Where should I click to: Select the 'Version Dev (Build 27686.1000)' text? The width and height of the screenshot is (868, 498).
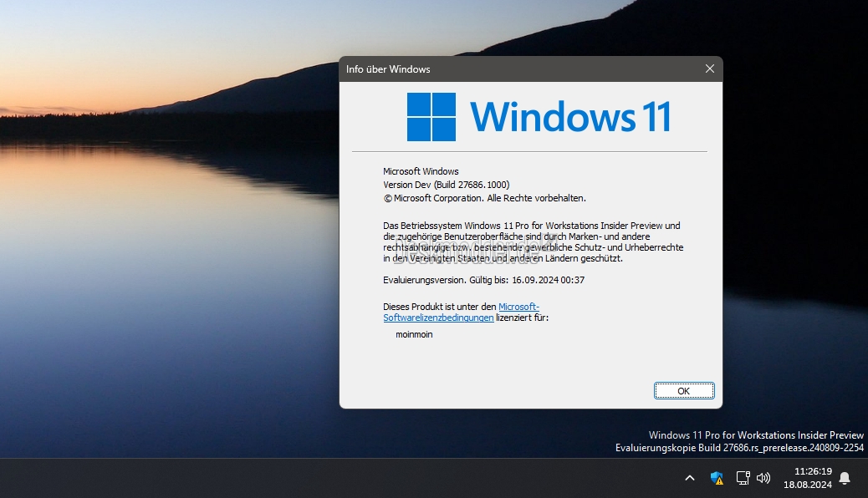pos(447,185)
